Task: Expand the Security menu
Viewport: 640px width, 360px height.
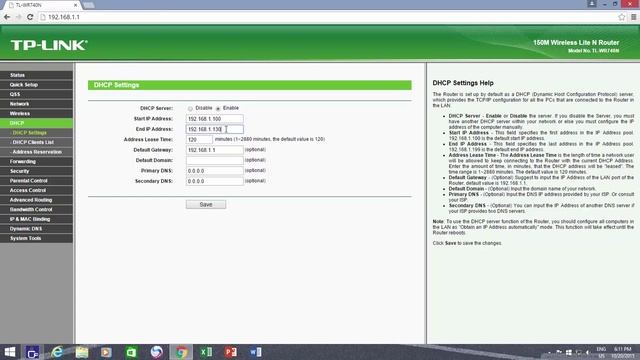Action: coord(37,171)
